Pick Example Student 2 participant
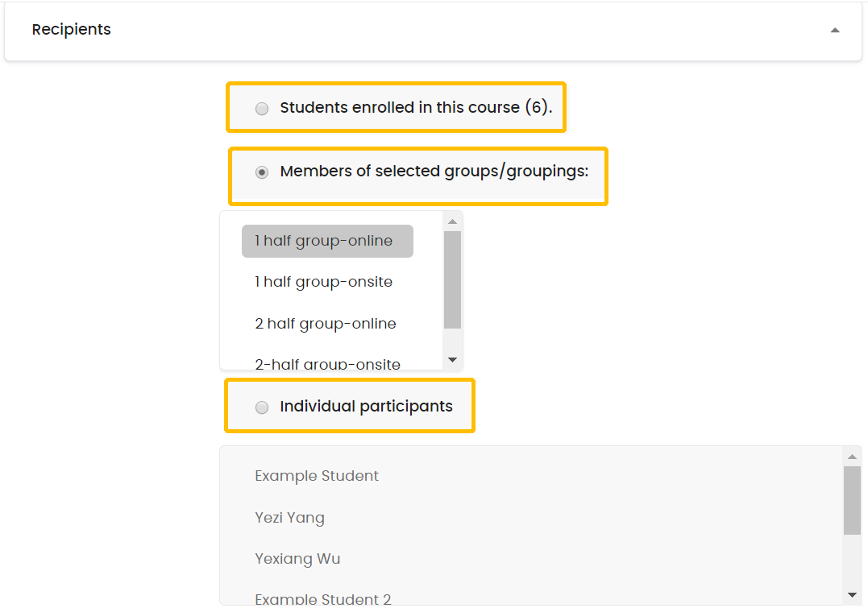The height and width of the screenshot is (608, 868). (x=322, y=598)
